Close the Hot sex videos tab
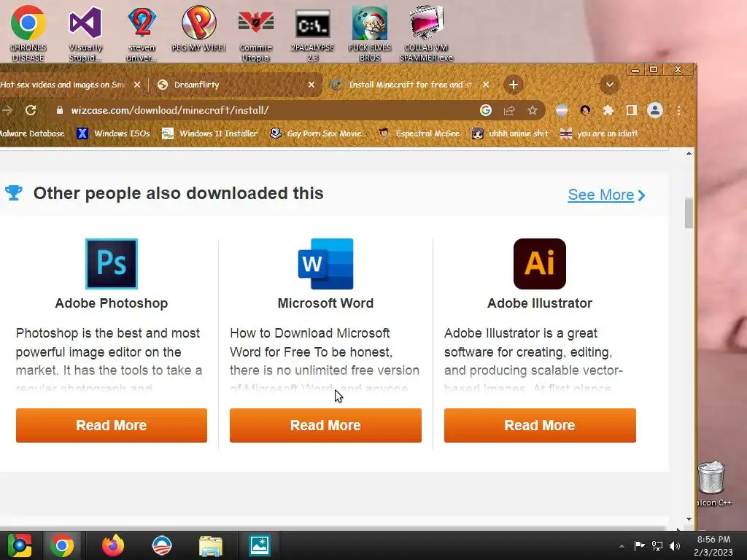This screenshot has height=560, width=747. (x=136, y=85)
